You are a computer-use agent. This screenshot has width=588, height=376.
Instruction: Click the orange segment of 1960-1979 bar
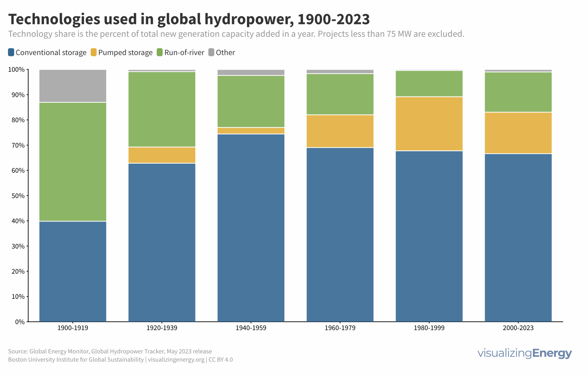point(340,131)
